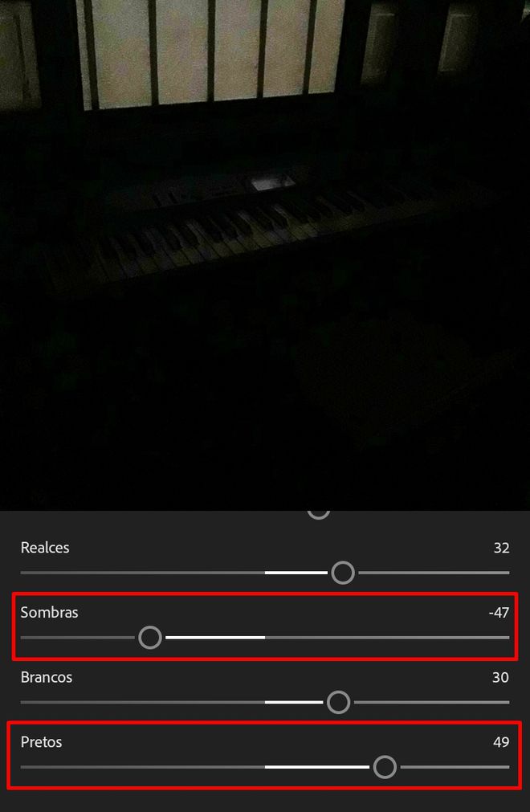Click the partially hidden slider handle above Realces
The height and width of the screenshot is (812, 530).
click(318, 514)
